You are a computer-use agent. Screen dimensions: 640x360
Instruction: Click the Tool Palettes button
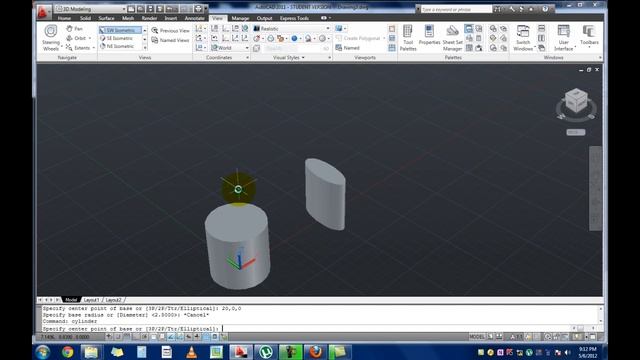[408, 38]
